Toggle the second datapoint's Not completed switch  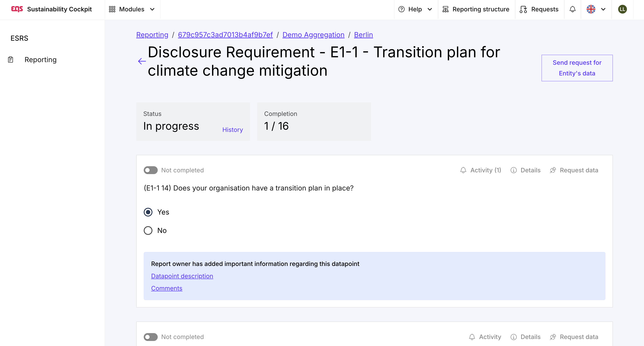(150, 337)
